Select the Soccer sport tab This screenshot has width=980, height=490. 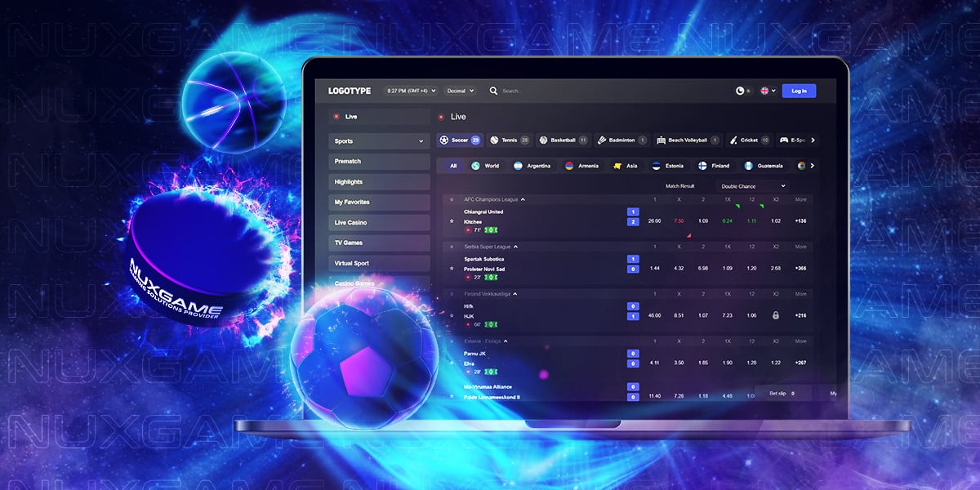pos(460,140)
